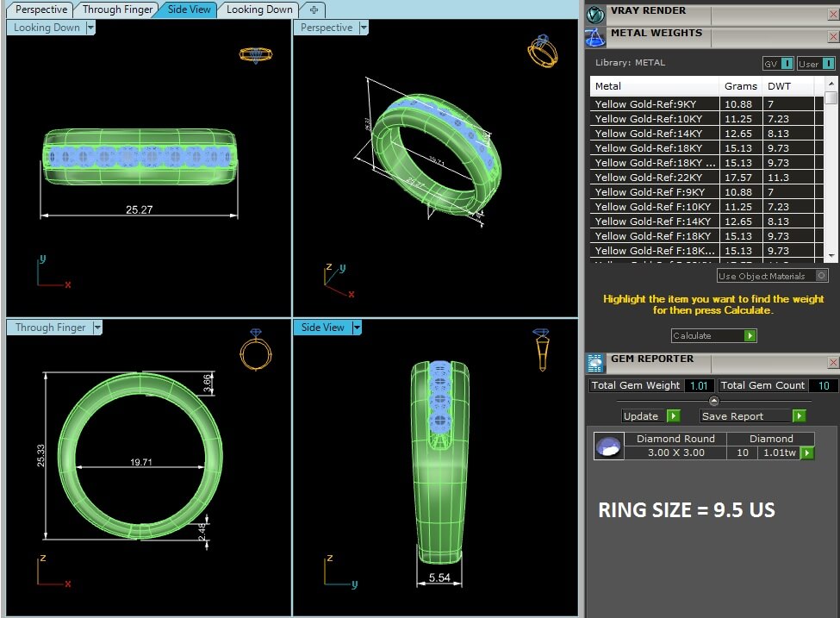This screenshot has height=618, width=840.
Task: Toggle the GV library switch
Action: [787, 64]
